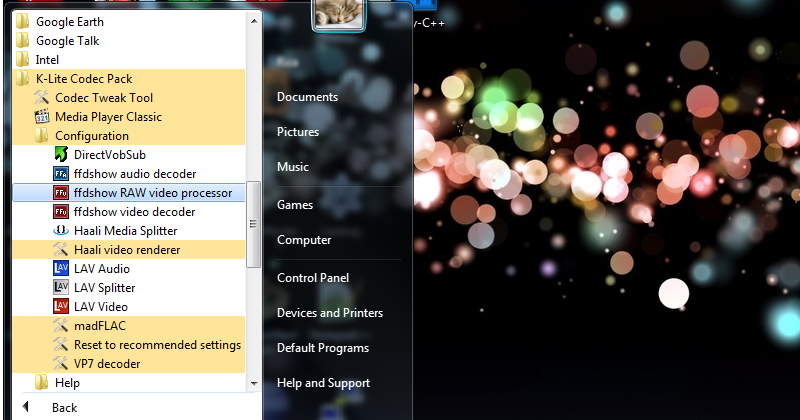
Task: Expand the Intel folder icon
Action: [x=23, y=60]
